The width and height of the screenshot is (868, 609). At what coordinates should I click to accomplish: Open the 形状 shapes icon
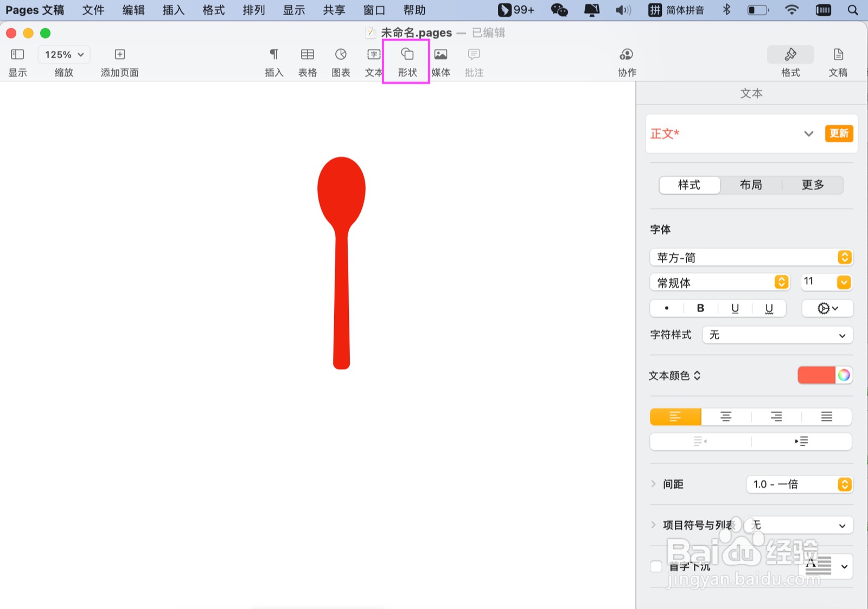pos(407,54)
